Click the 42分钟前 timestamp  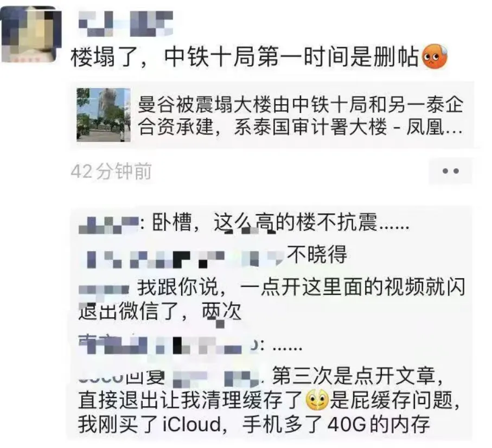[111, 171]
